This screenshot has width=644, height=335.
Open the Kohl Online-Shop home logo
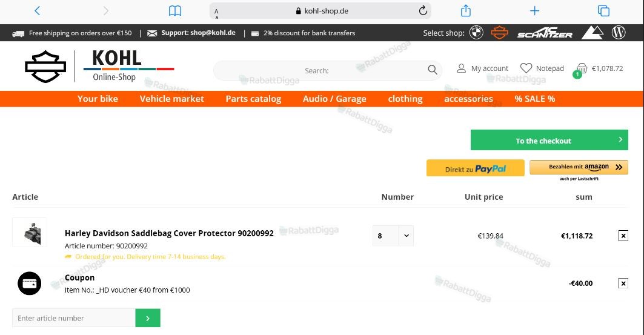point(100,66)
